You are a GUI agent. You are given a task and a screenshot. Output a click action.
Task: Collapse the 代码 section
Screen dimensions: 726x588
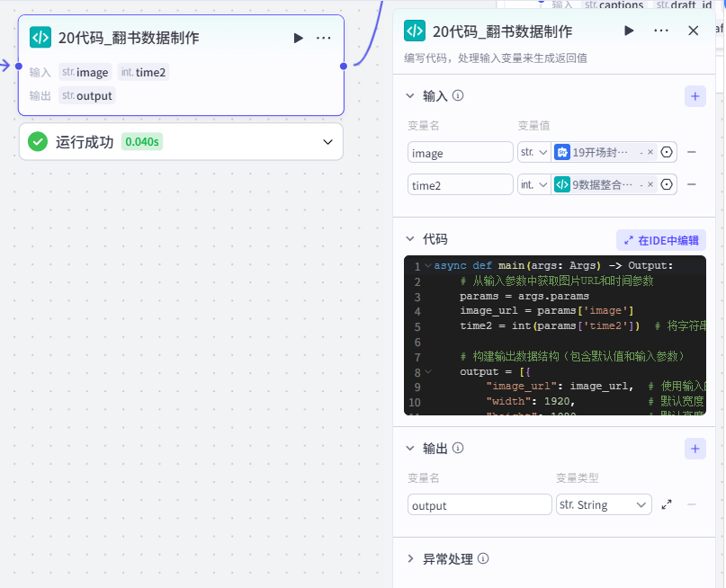410,239
